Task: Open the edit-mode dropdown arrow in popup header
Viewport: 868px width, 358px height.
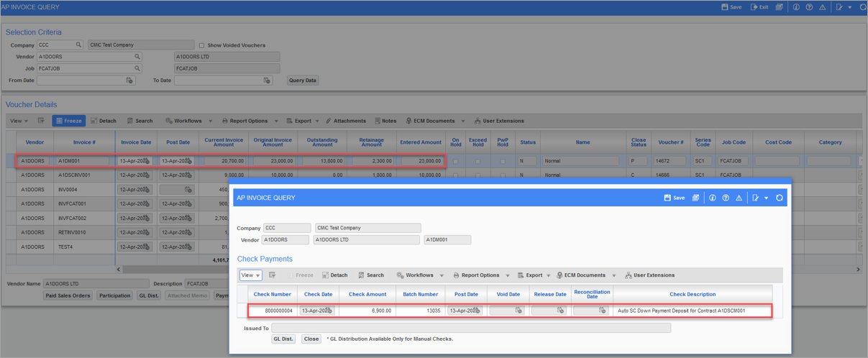Action: [767, 198]
